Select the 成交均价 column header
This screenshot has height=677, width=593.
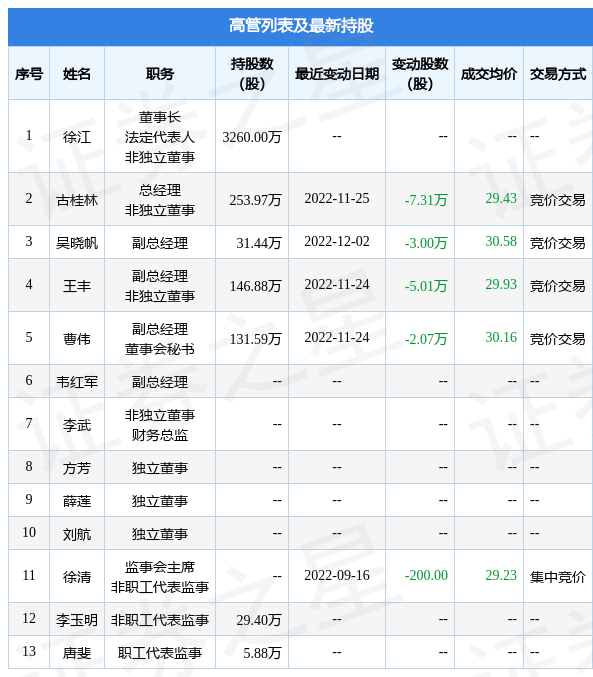489,73
